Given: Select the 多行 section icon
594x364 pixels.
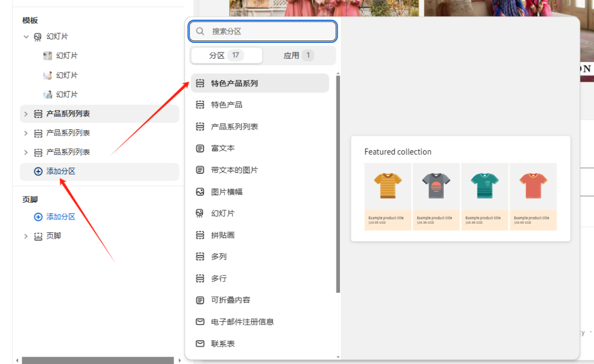Looking at the screenshot, I should pos(200,278).
